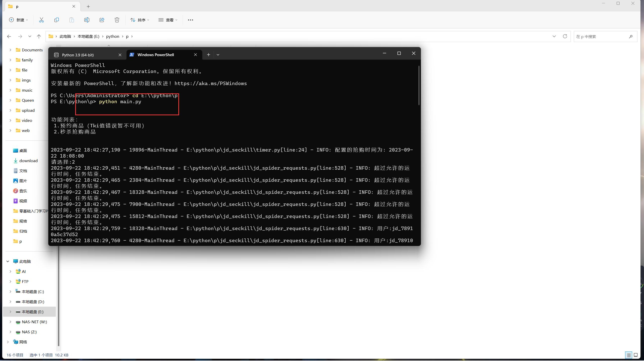Expand the music folder tree node
The width and height of the screenshot is (644, 361).
[x=10, y=90]
